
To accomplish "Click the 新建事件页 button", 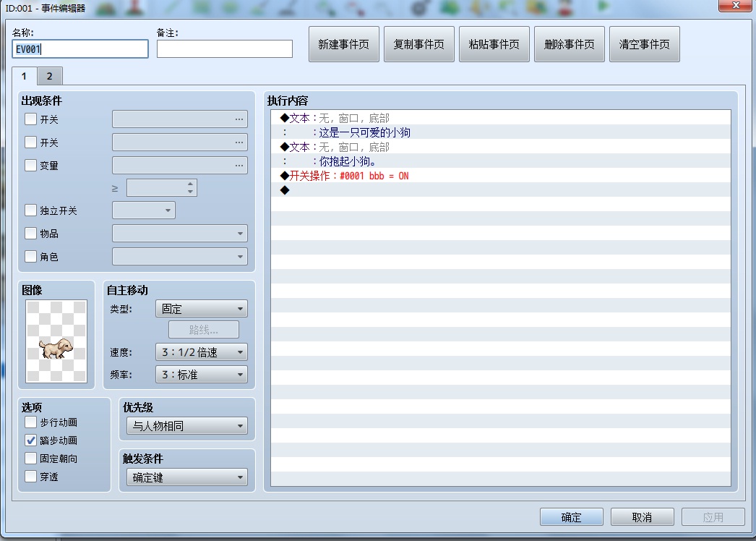I will (x=344, y=44).
